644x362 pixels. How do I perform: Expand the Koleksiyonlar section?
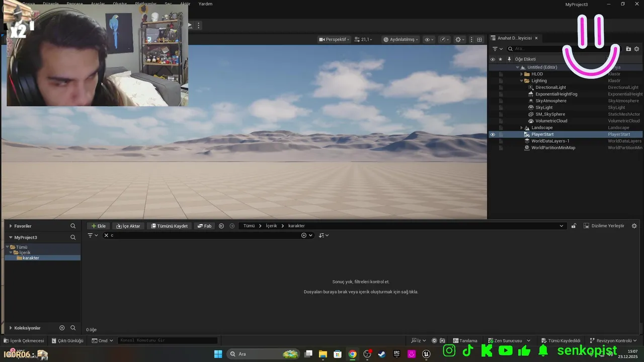[x=11, y=328]
